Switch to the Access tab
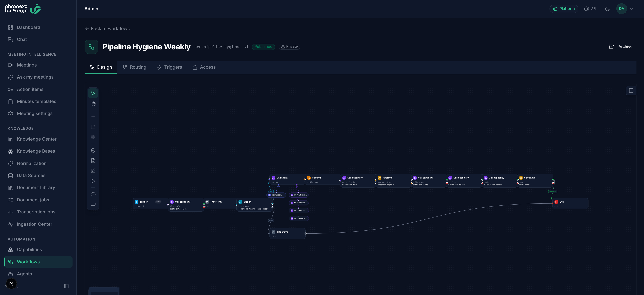Screen dimensions: 644x295 pyautogui.click(x=204, y=67)
